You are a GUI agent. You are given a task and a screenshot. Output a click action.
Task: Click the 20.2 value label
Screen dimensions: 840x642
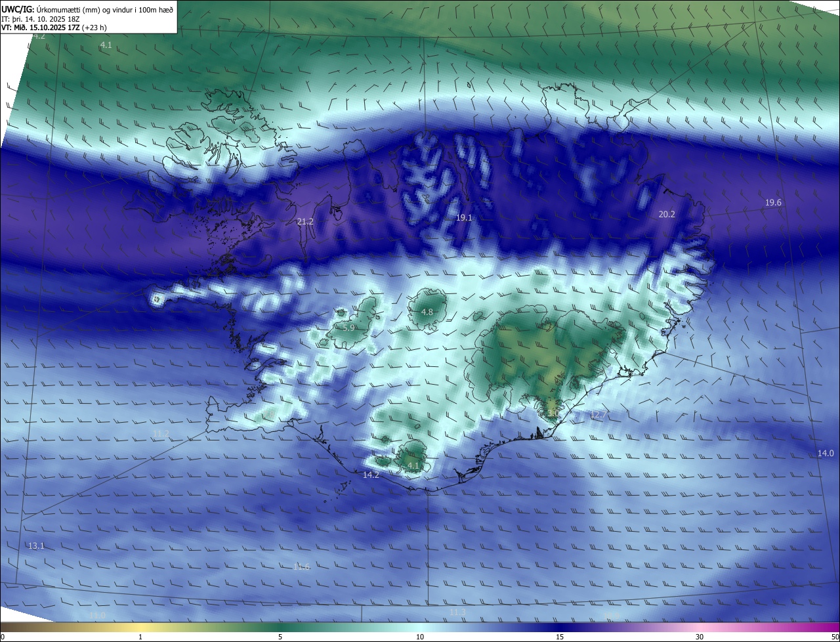[x=667, y=214]
